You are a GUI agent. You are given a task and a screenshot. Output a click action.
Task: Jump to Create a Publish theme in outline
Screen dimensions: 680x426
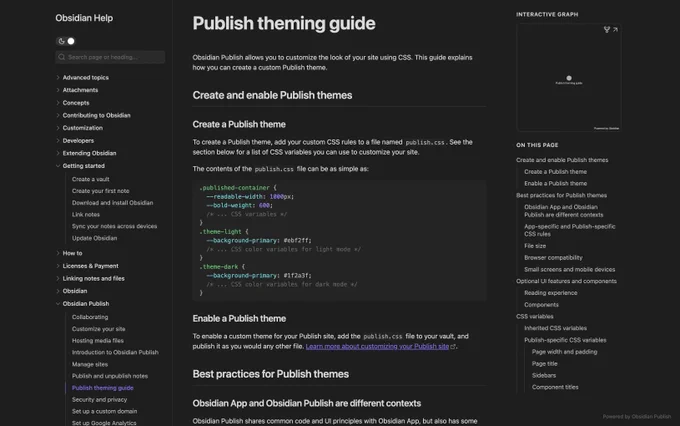[x=555, y=172]
